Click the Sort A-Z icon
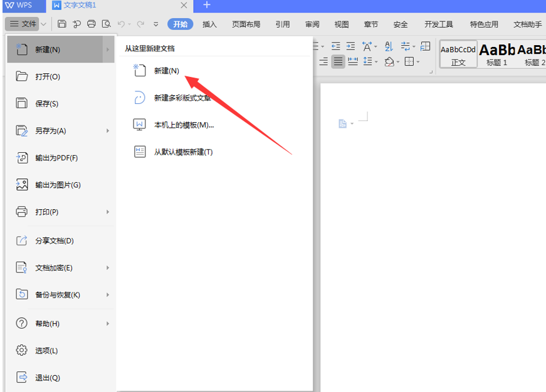The image size is (546, 392). point(389,46)
